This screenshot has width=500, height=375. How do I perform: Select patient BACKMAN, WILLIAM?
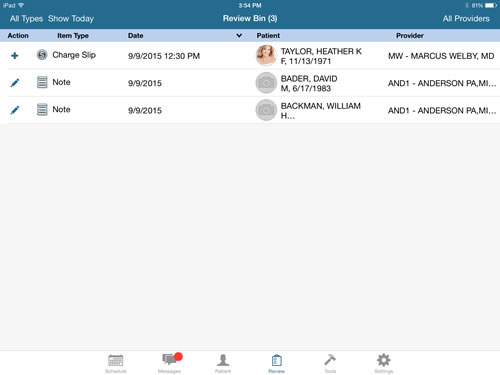pos(321,106)
